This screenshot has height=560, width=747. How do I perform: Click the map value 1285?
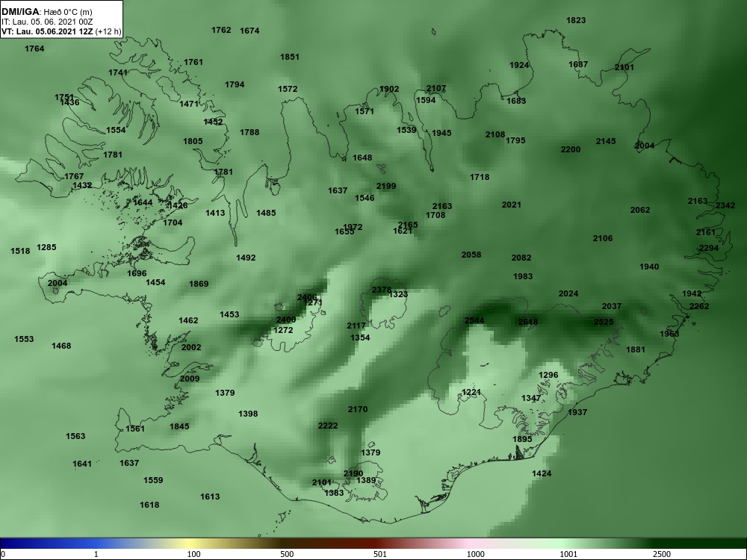[46, 248]
